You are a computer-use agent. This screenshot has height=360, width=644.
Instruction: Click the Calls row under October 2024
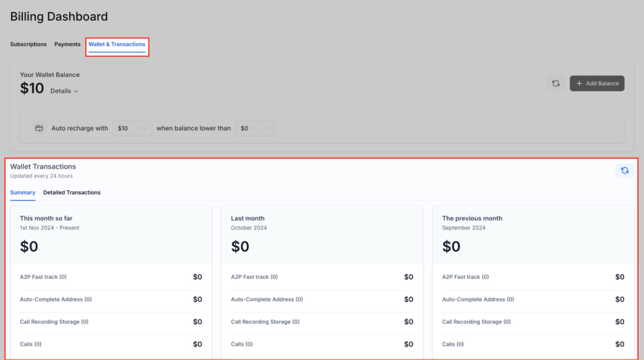pyautogui.click(x=322, y=344)
